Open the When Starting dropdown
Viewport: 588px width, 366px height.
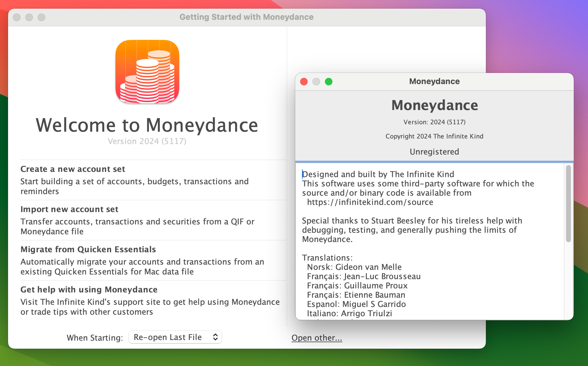point(175,337)
